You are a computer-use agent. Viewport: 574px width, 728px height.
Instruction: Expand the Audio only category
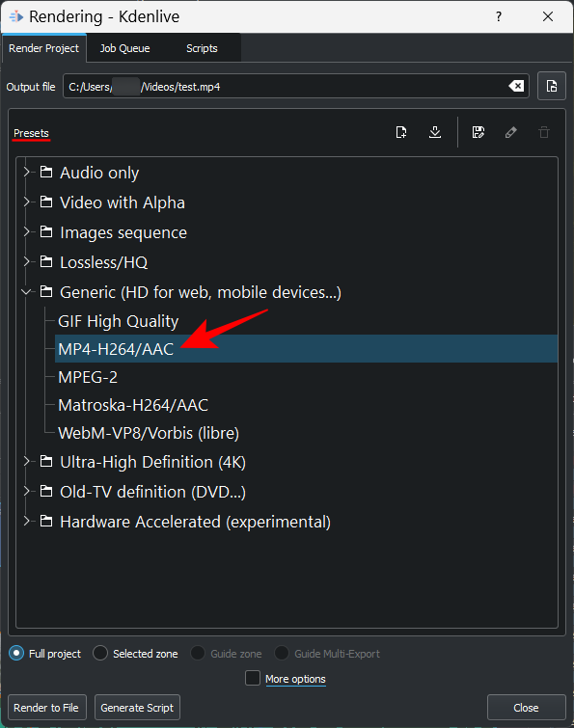[26, 173]
